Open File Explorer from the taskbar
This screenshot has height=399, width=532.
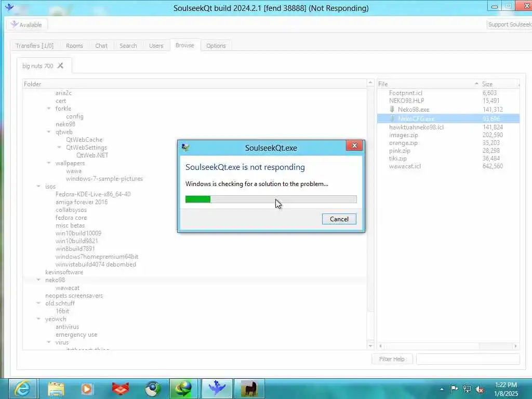[56, 389]
